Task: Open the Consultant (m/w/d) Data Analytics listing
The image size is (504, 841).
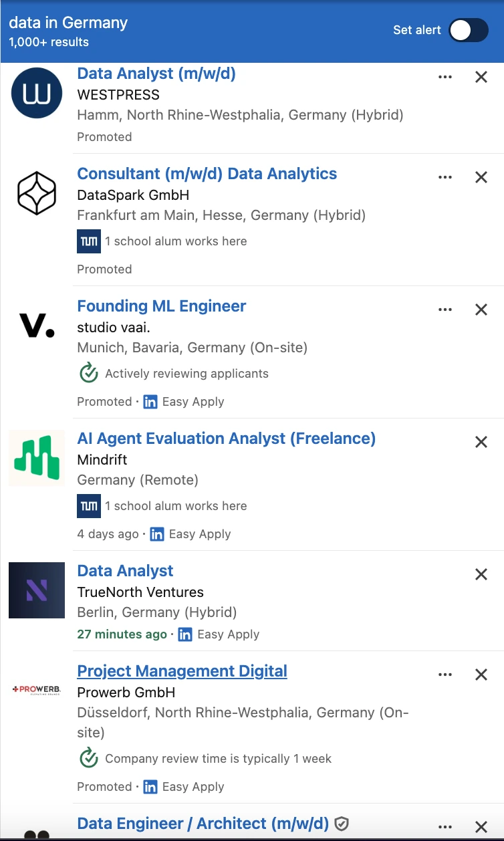Action: (207, 174)
